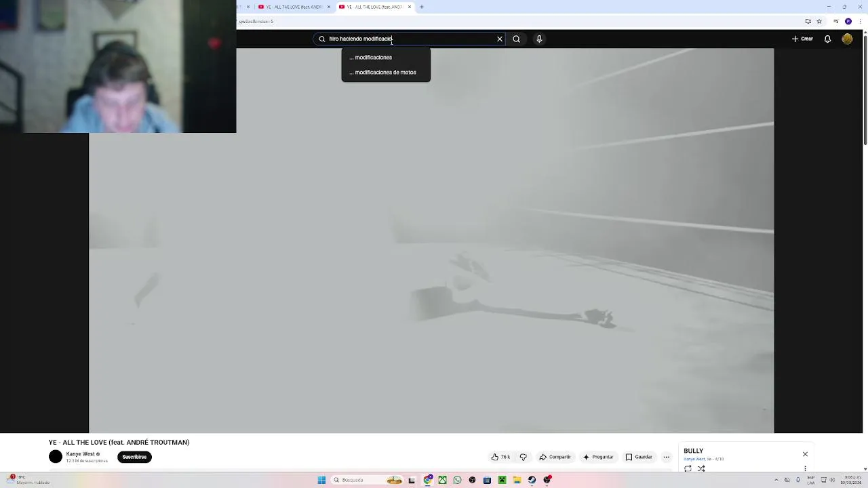The image size is (868, 488).
Task: Open more actions ellipsis beside Guardar
Action: pyautogui.click(x=667, y=457)
